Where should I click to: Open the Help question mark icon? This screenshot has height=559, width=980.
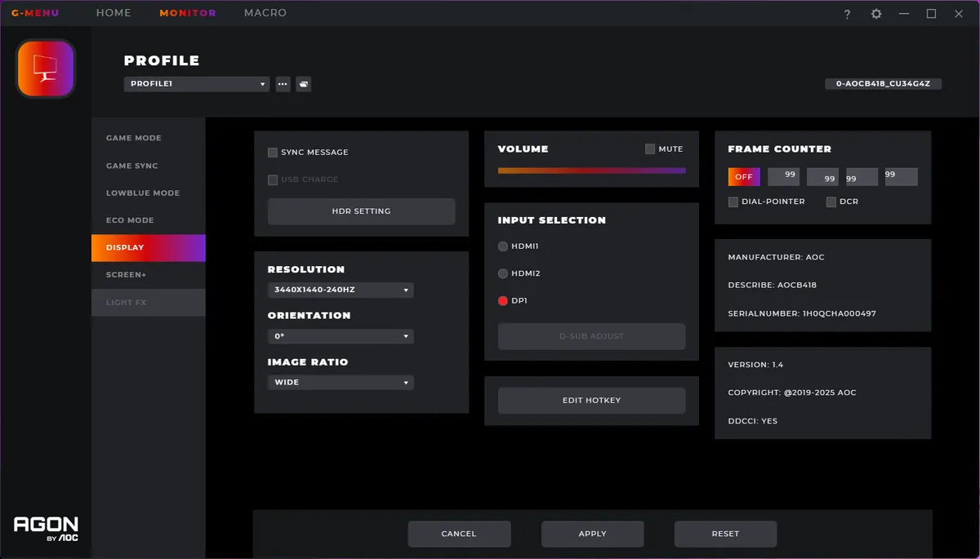pyautogui.click(x=848, y=14)
